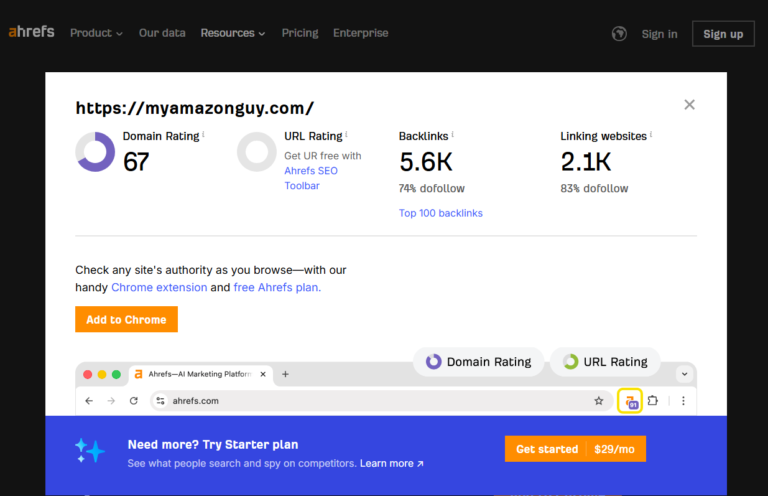
Task: Click the 5.6K backlinks value
Action: [426, 162]
